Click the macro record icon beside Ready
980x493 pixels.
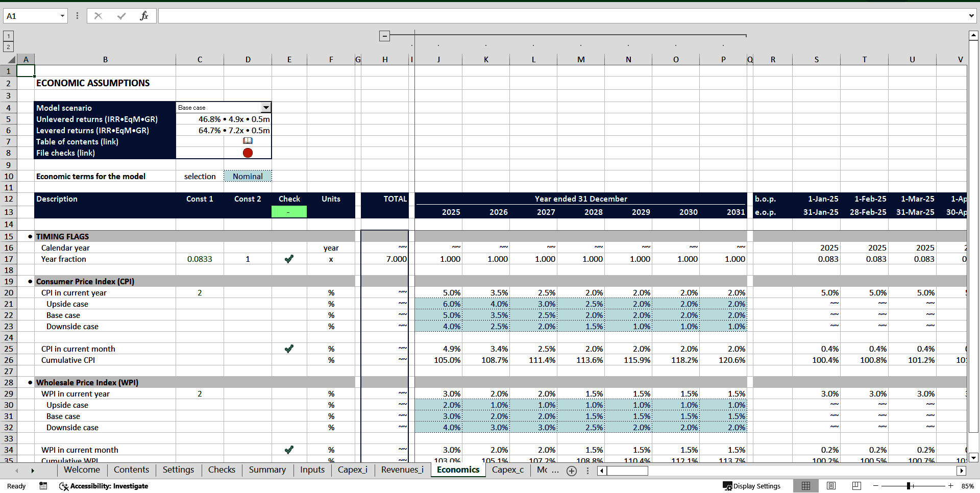point(43,486)
